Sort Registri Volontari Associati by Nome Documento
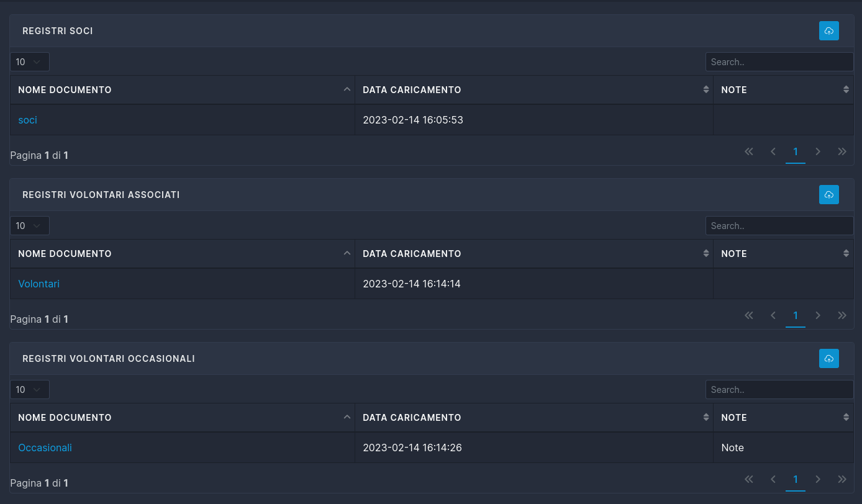 point(183,254)
